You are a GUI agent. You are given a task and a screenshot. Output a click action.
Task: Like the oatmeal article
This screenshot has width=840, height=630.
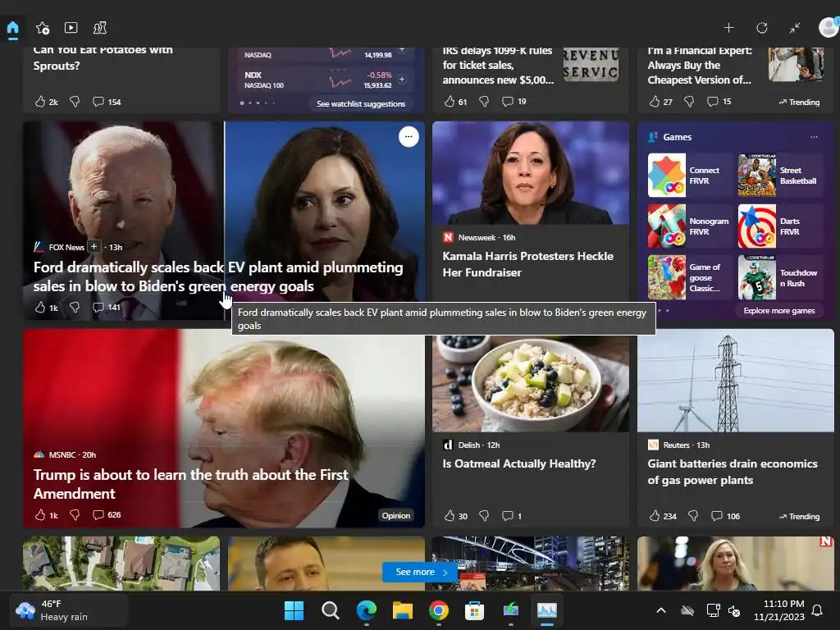point(450,516)
